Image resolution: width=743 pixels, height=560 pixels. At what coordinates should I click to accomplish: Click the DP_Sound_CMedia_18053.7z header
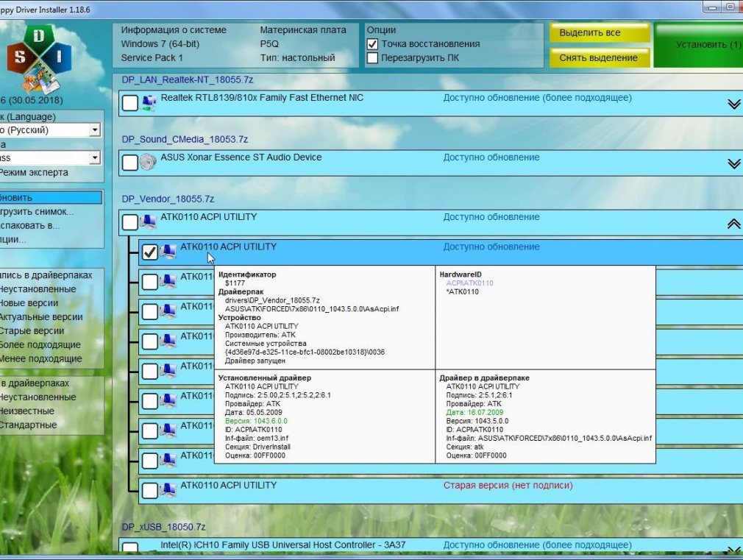point(185,139)
